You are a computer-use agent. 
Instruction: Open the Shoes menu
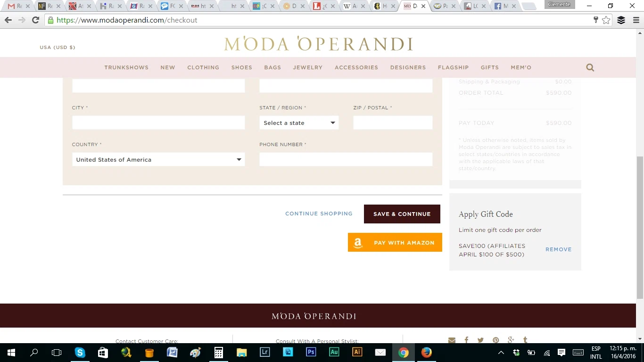tap(242, 67)
